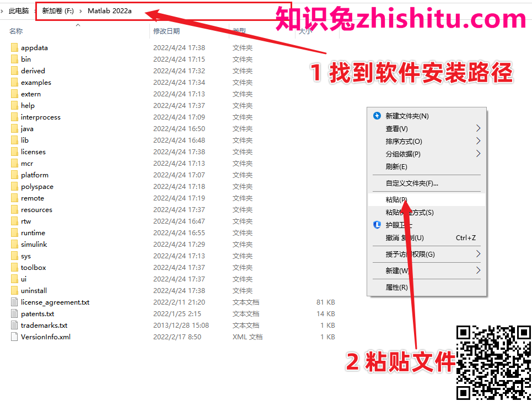Choose 粘贴快捷方式(S) menu entry
The image size is (532, 401).
pos(427,212)
